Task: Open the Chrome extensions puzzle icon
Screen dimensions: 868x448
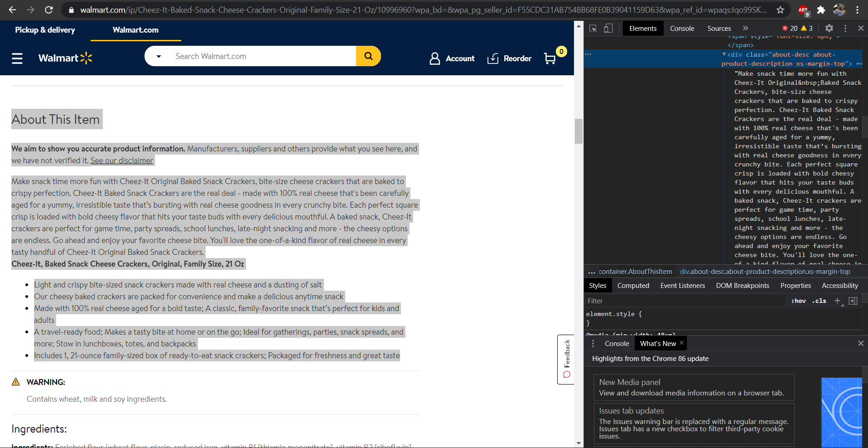Action: pyautogui.click(x=821, y=10)
